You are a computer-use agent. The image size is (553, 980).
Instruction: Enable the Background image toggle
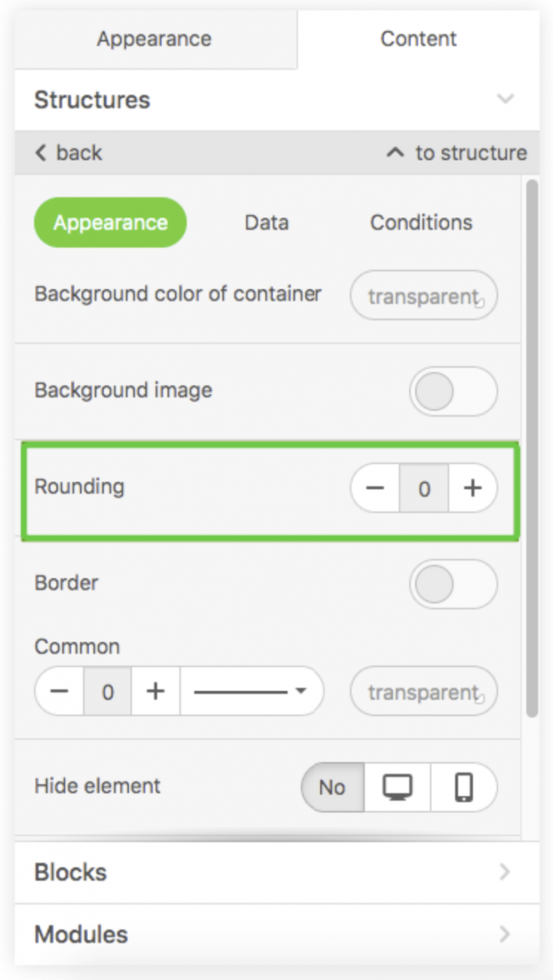[x=453, y=392]
